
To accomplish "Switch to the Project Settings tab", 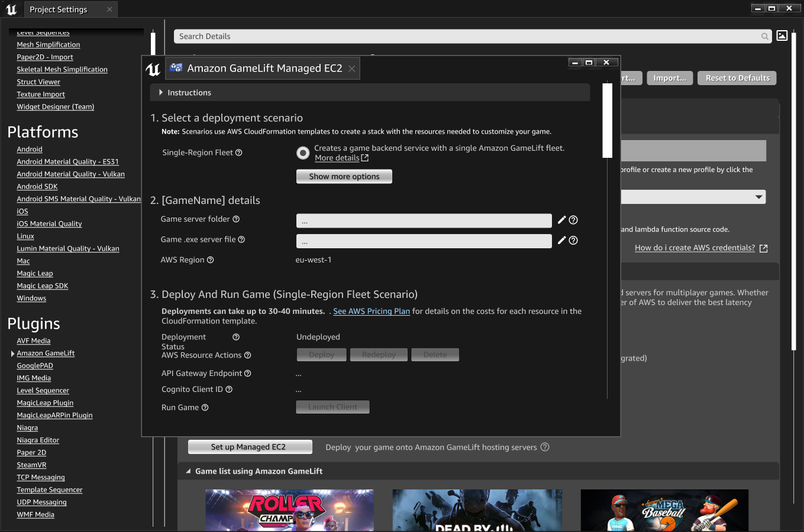I will coord(59,9).
